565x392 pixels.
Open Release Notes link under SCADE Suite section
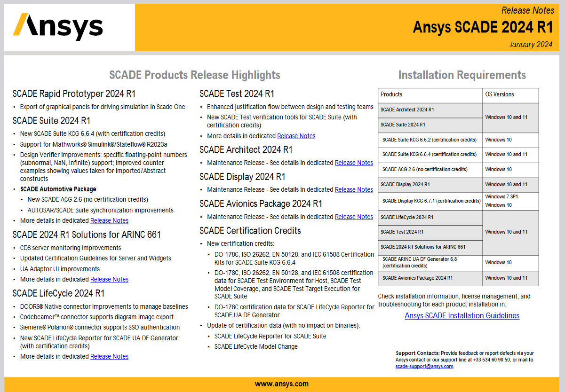tap(109, 220)
